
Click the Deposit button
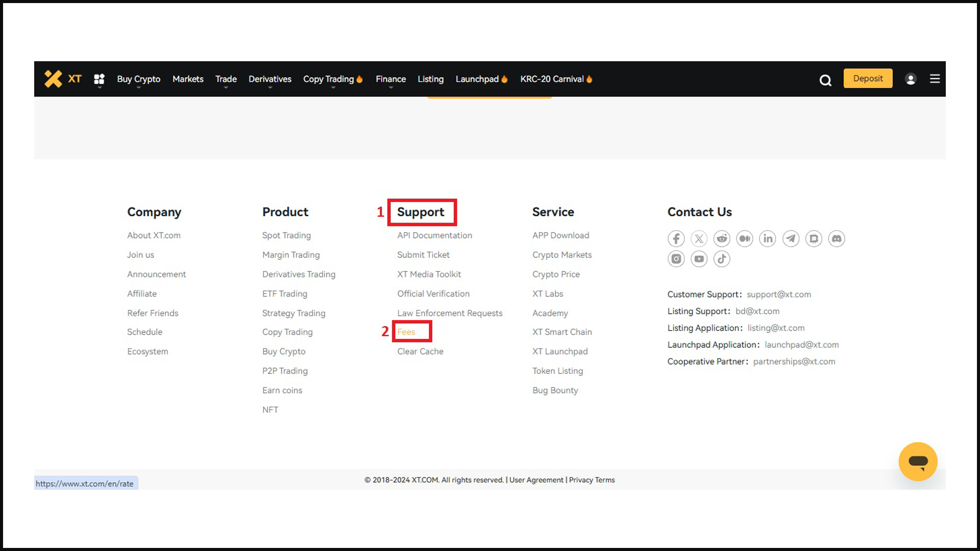(x=868, y=79)
